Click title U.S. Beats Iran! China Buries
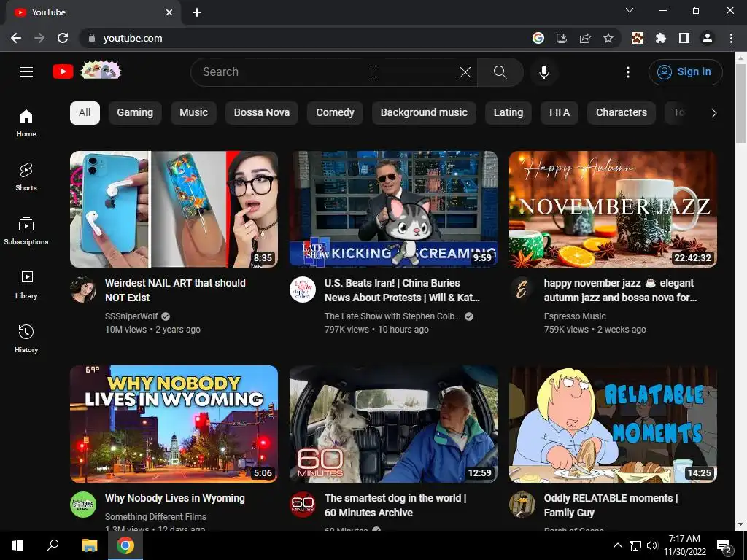Viewport: 747px width, 560px height. [x=402, y=290]
